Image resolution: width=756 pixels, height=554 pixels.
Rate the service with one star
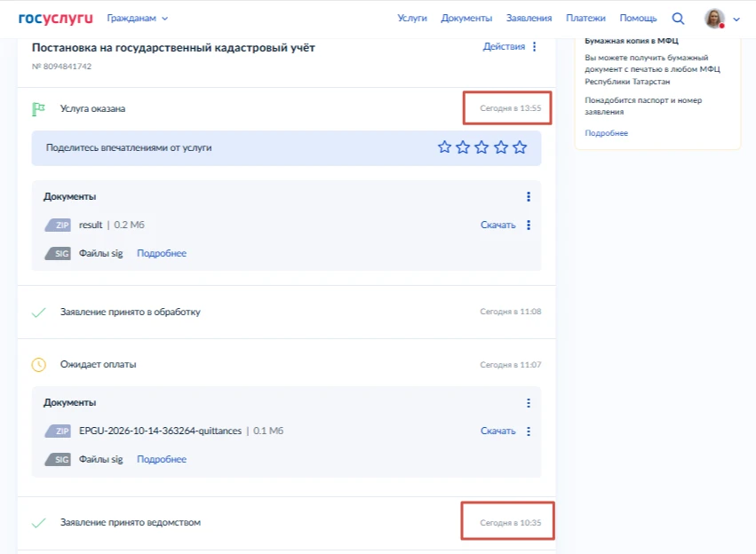point(444,146)
